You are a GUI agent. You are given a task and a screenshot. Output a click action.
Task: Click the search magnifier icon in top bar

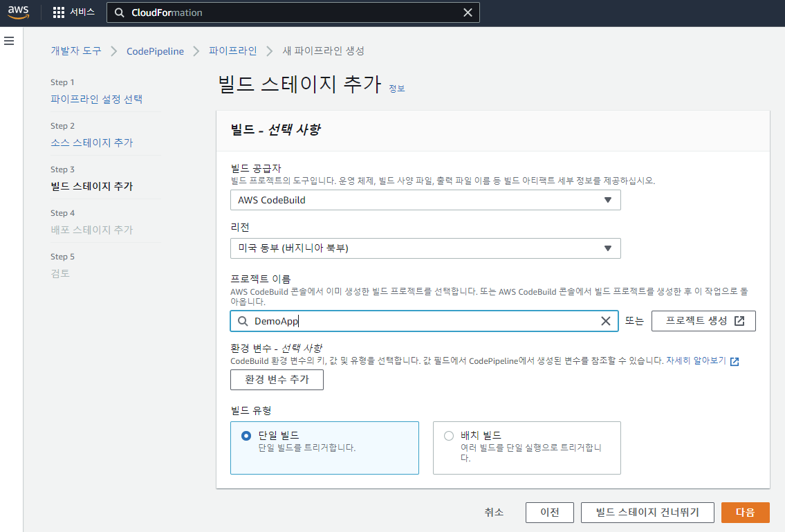(x=119, y=12)
